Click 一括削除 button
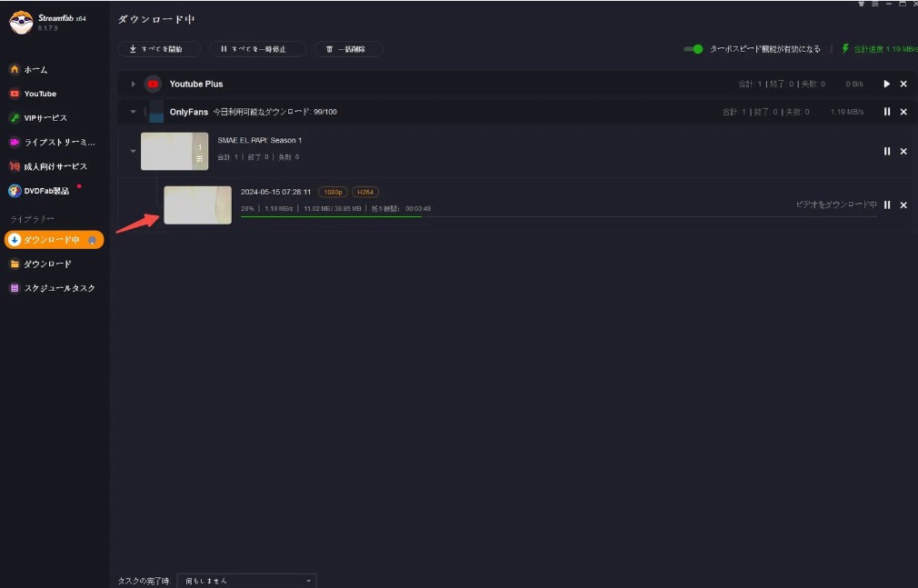The width and height of the screenshot is (918, 588). [348, 49]
